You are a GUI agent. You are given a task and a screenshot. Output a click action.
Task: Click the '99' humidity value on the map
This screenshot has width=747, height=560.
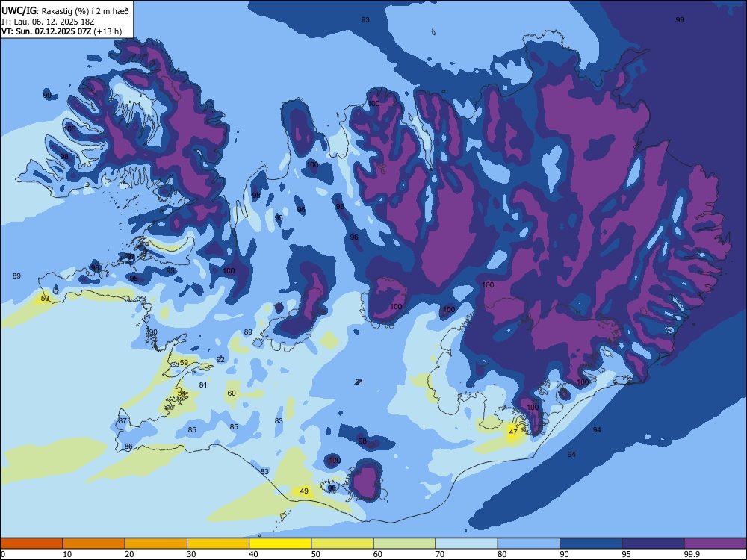pos(680,20)
